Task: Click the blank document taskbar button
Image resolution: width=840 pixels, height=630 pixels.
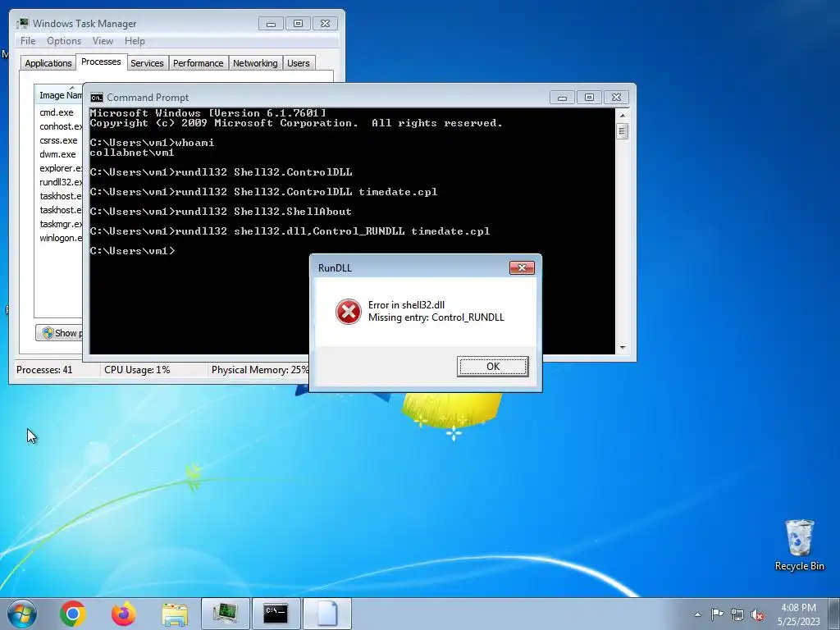Action: tap(326, 614)
